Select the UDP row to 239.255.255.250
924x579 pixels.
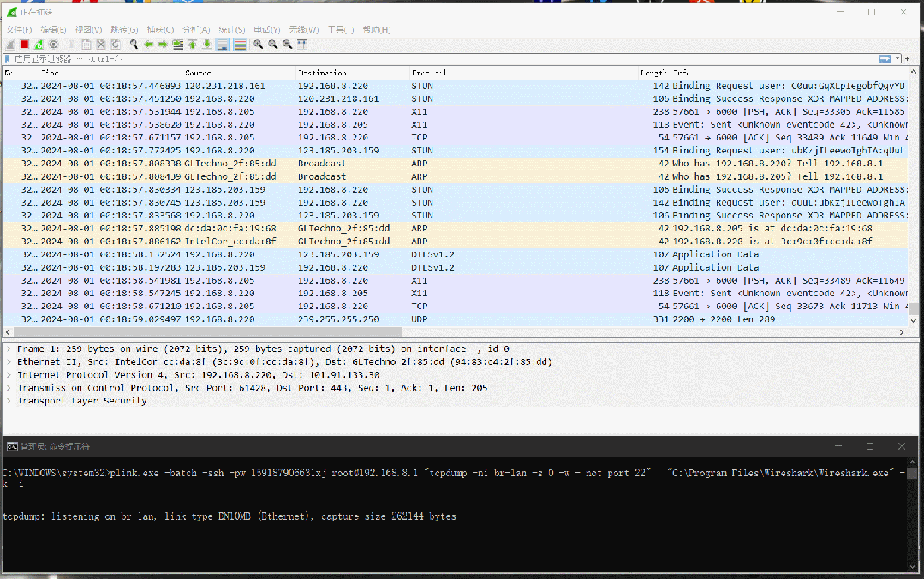coord(455,319)
